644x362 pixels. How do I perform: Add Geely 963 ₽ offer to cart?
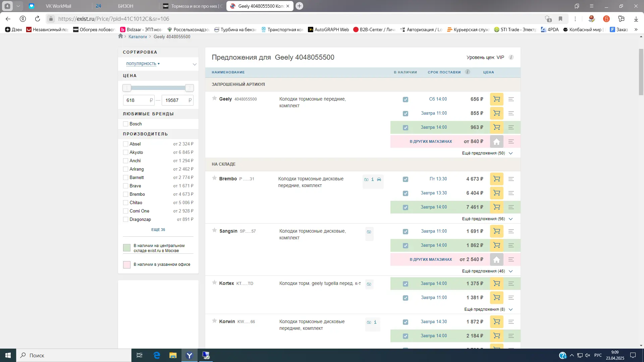point(496,127)
